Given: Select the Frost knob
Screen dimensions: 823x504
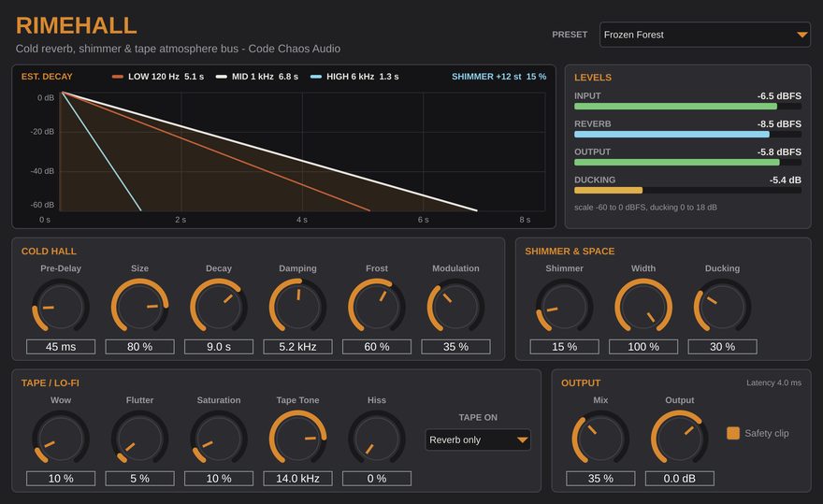Looking at the screenshot, I should (377, 307).
